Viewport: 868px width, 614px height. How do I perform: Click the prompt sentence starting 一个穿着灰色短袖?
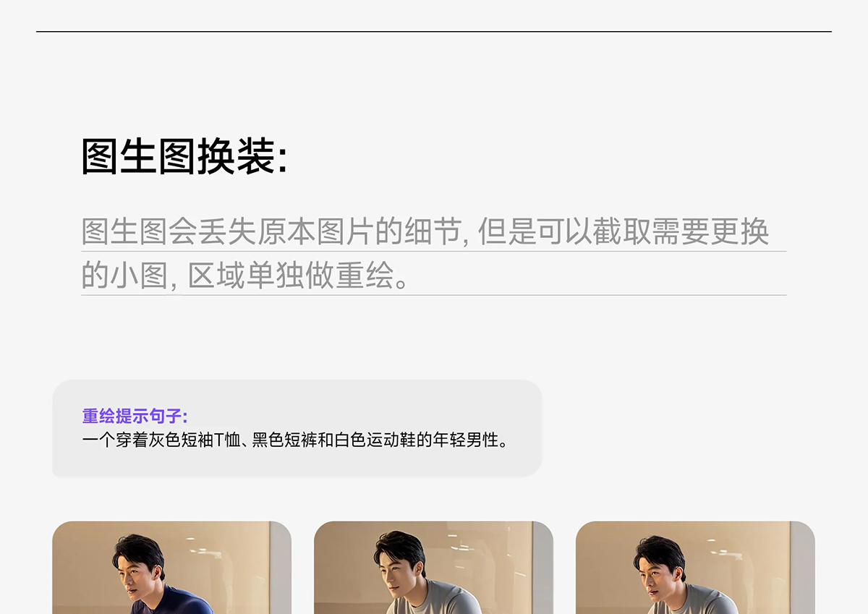pyautogui.click(x=295, y=439)
